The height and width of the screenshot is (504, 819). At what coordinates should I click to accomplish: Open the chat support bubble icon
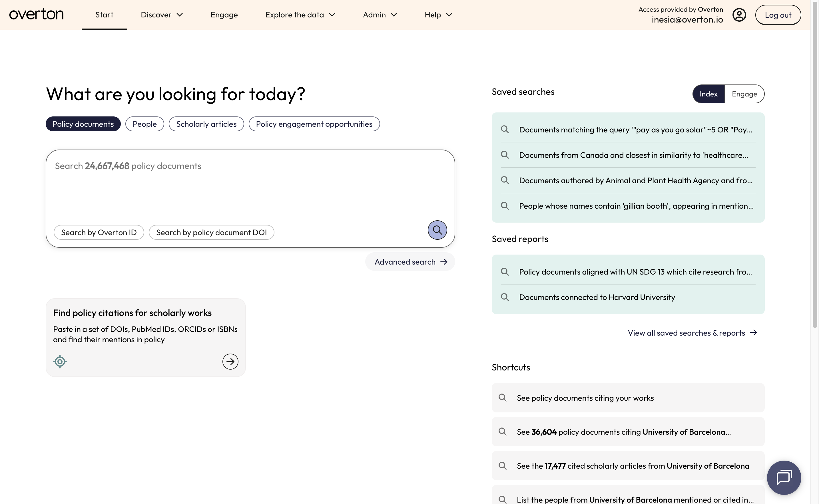point(784,477)
